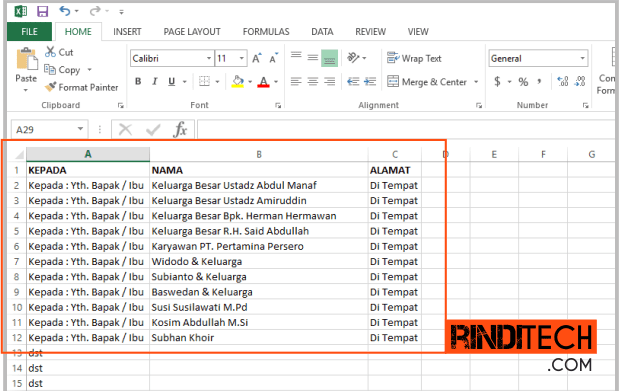Copy the selected cells
This screenshot has height=391, width=619.
point(62,70)
